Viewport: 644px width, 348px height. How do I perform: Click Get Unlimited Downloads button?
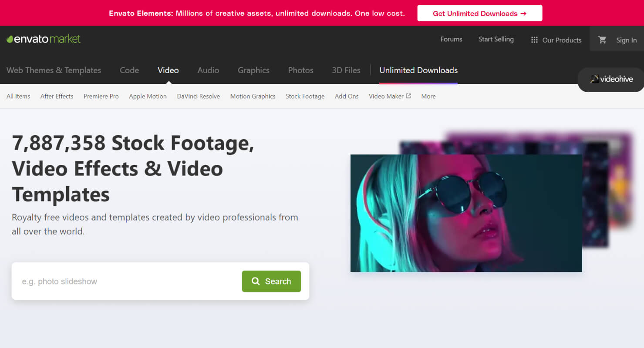pos(480,13)
